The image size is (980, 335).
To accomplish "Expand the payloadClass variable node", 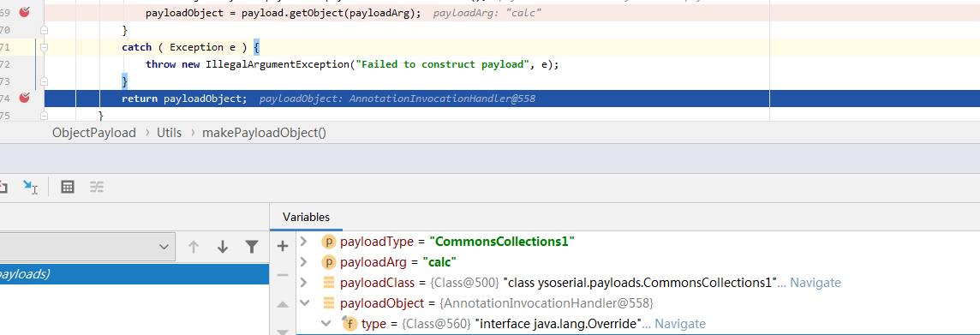I will point(304,283).
